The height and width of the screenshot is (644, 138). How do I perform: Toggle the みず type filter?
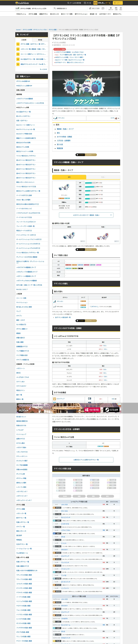pyautogui.click(x=95, y=480)
